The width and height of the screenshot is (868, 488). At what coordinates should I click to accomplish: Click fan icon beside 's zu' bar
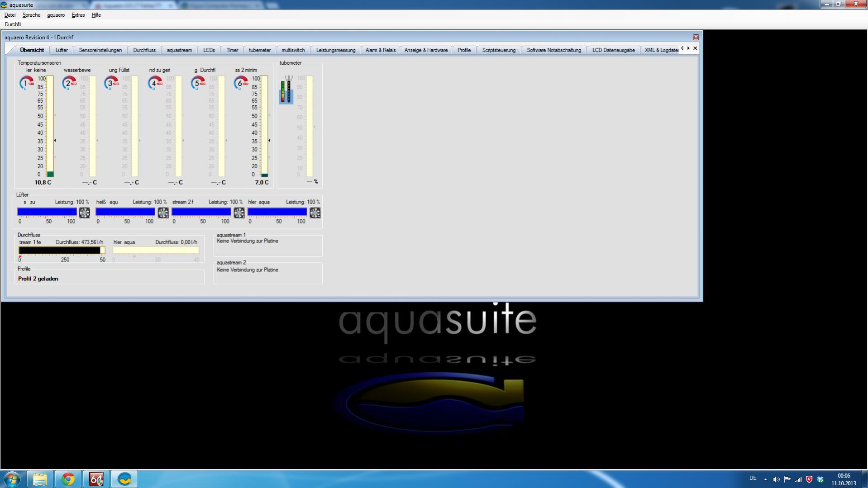[85, 213]
